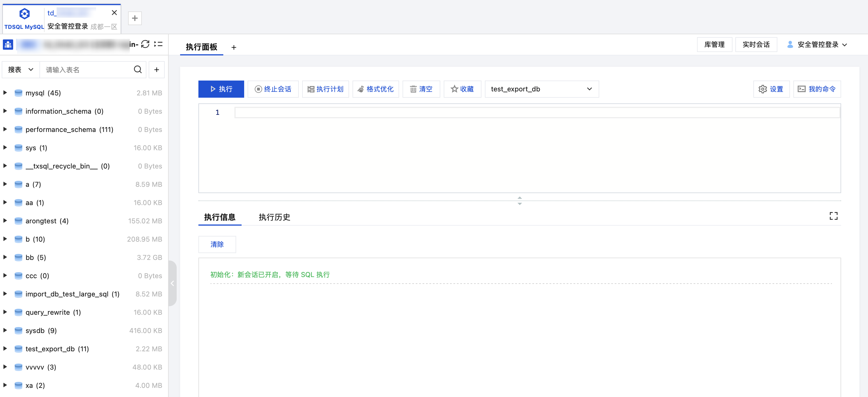
Task: Click the search magnifier icon
Action: tap(138, 70)
